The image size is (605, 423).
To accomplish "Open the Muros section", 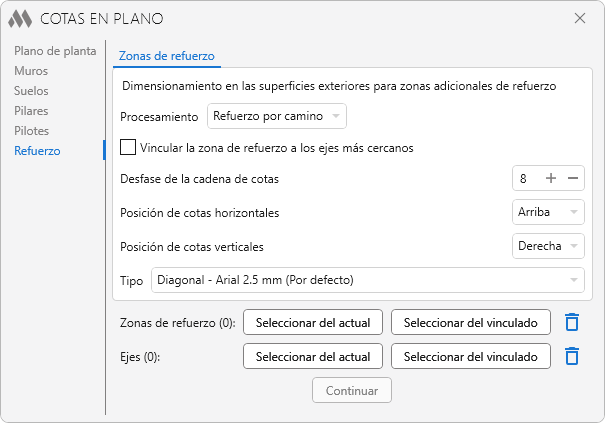I will click(31, 71).
